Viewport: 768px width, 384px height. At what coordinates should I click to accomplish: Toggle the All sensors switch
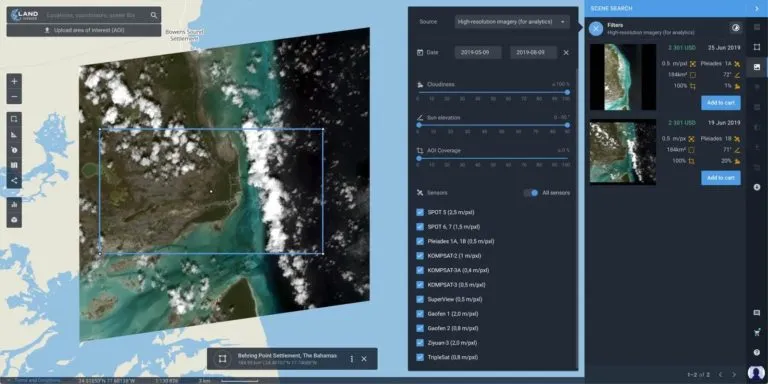531,193
